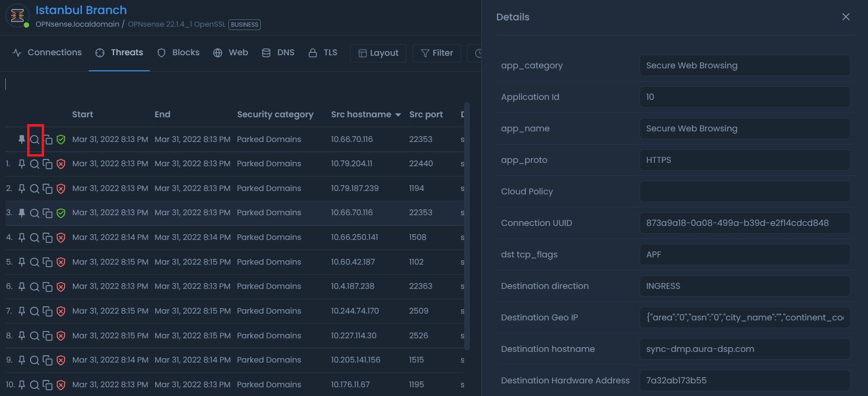Switch to the Connections tab

pos(47,53)
